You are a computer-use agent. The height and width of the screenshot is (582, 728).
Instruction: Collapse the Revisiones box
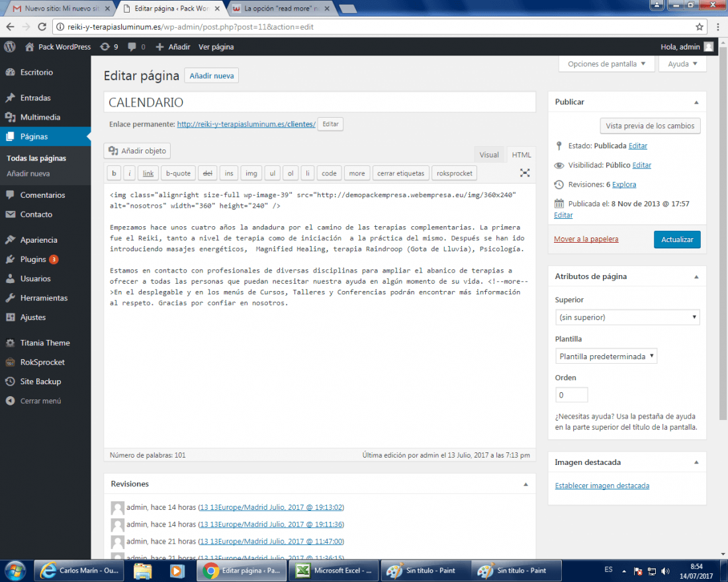[525, 484]
